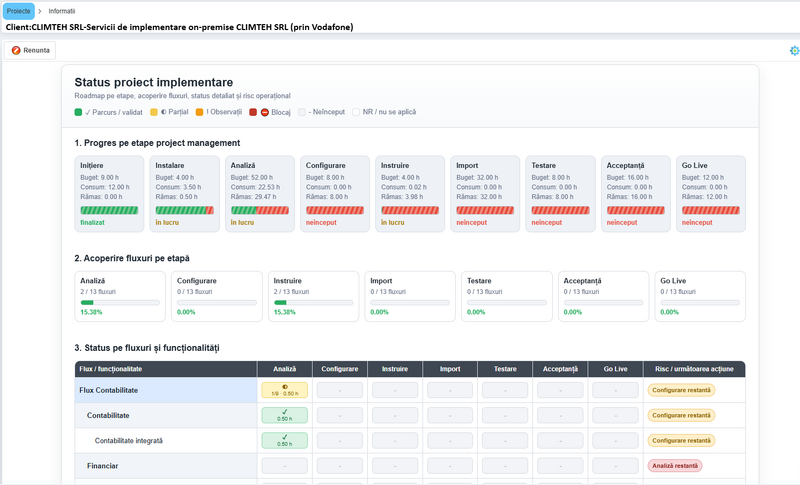800x485 pixels.
Task: Click Go Live coverage 0.00% value
Action: click(669, 312)
